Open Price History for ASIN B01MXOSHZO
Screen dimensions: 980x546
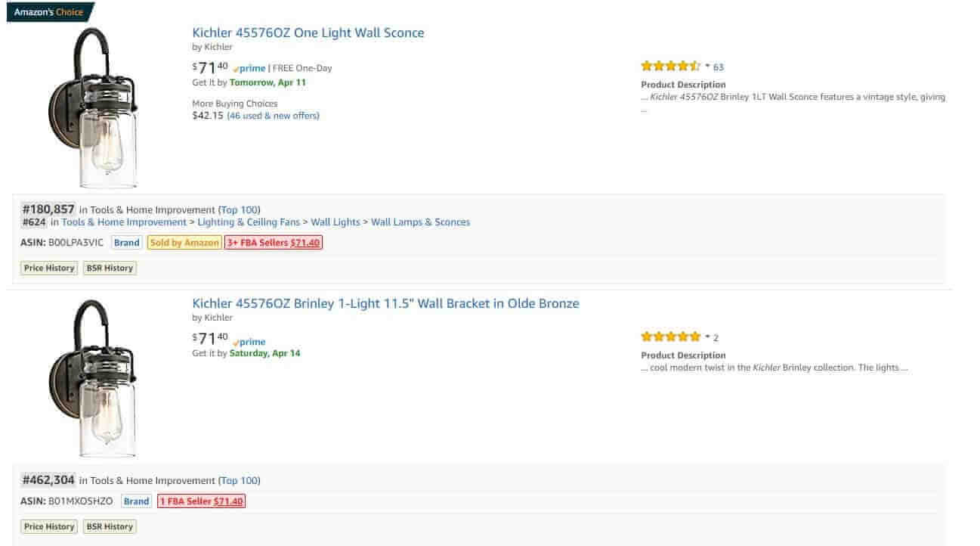pyautogui.click(x=48, y=526)
